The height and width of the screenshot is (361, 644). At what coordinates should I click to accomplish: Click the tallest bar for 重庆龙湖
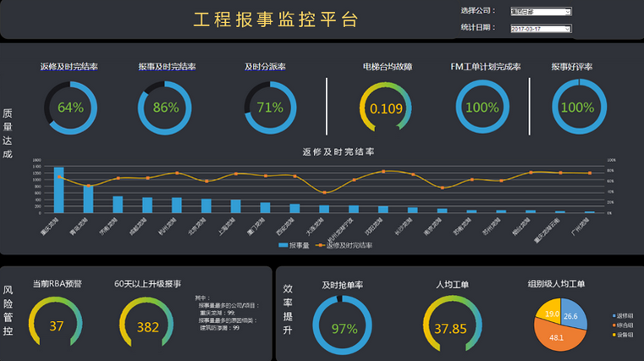click(x=59, y=190)
